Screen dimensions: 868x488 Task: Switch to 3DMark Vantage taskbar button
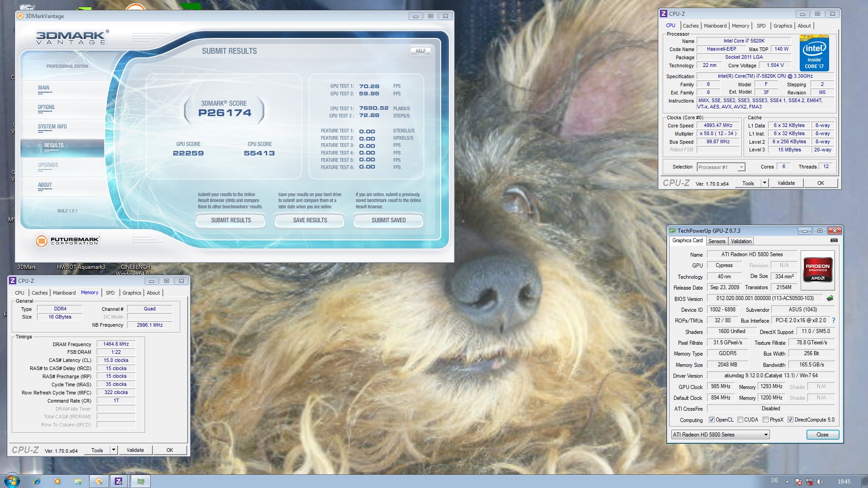99,481
